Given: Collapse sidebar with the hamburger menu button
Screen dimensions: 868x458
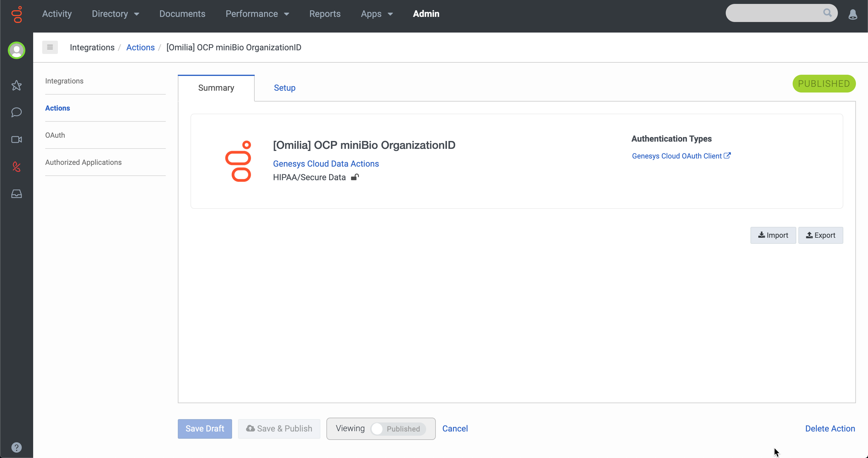Looking at the screenshot, I should (x=50, y=47).
